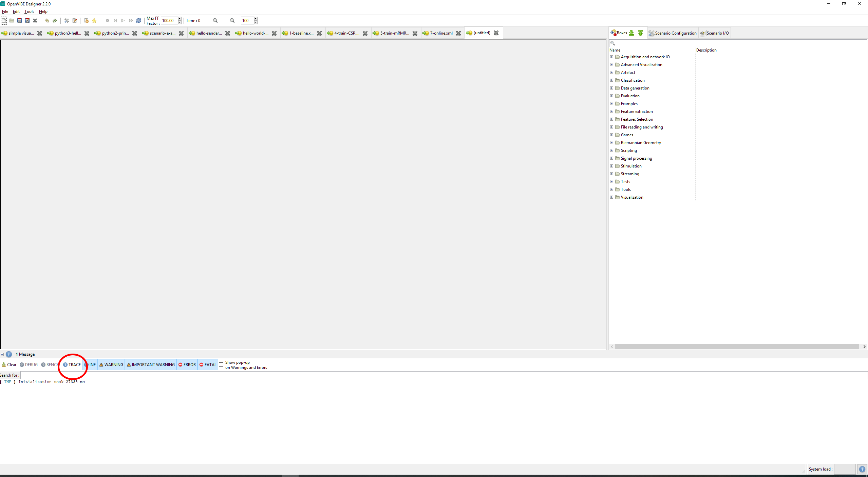Click the zoom in icon on toolbar
Viewport: 868px width, 477px height.
coord(215,21)
